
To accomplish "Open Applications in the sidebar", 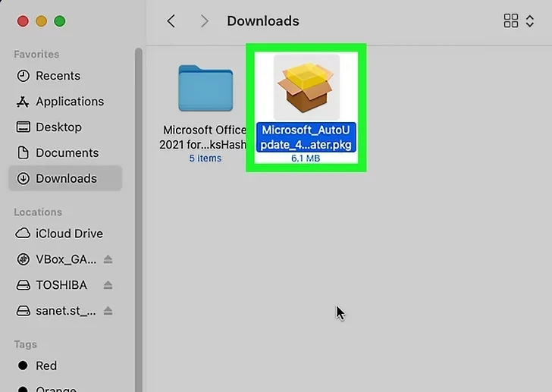I will tap(65, 102).
